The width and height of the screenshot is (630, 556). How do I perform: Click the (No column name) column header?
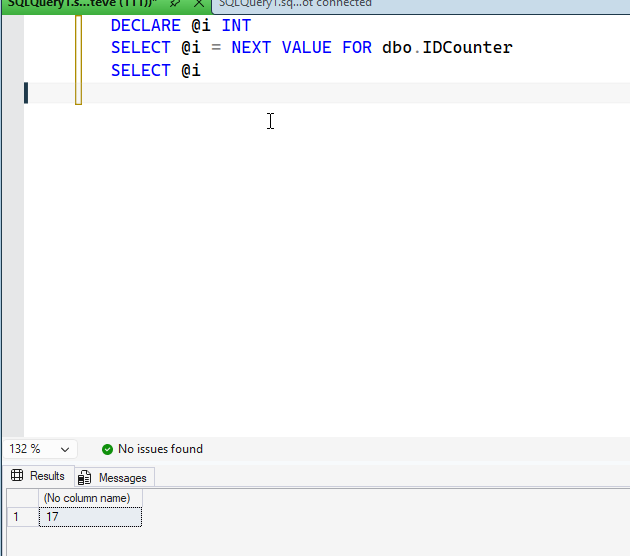90,498
